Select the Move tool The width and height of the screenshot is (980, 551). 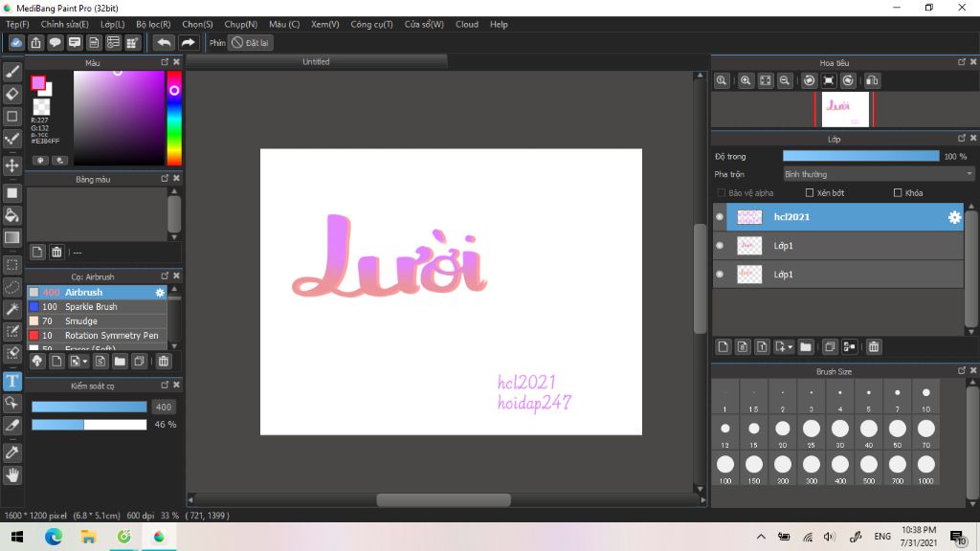[x=11, y=165]
